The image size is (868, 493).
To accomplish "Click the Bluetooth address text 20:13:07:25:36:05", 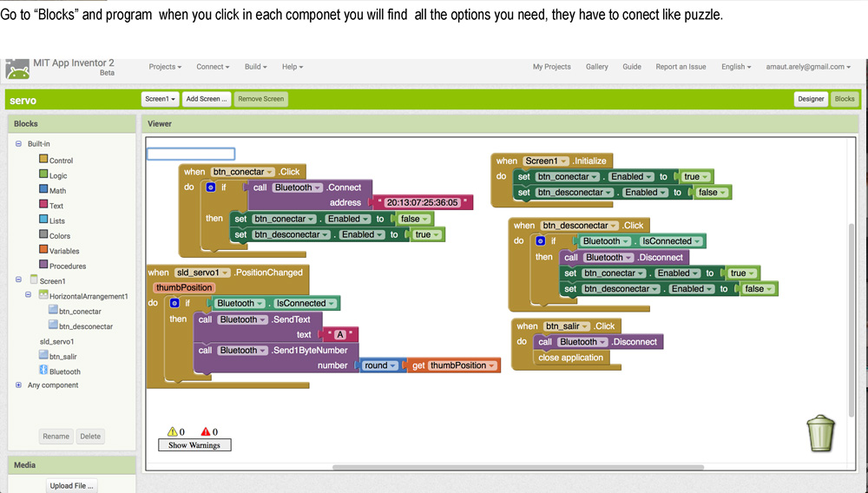I will click(x=423, y=202).
